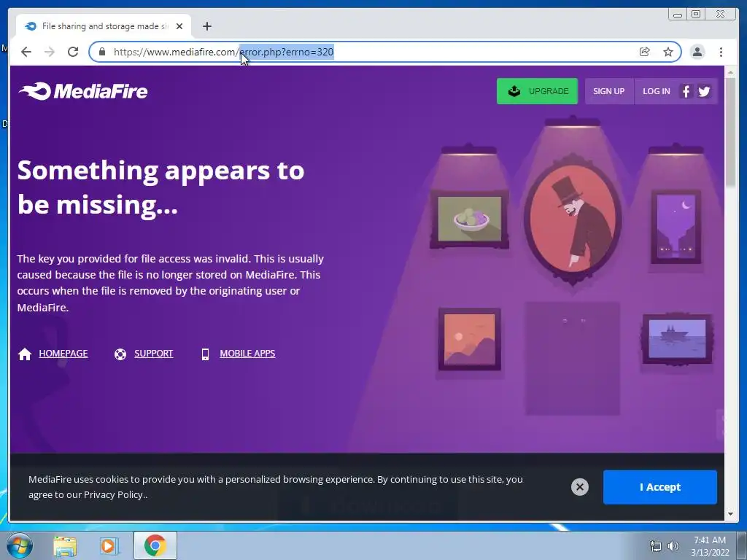Viewport: 747px width, 560px height.
Task: Open Windows Explorer from the taskbar
Action: (x=65, y=545)
